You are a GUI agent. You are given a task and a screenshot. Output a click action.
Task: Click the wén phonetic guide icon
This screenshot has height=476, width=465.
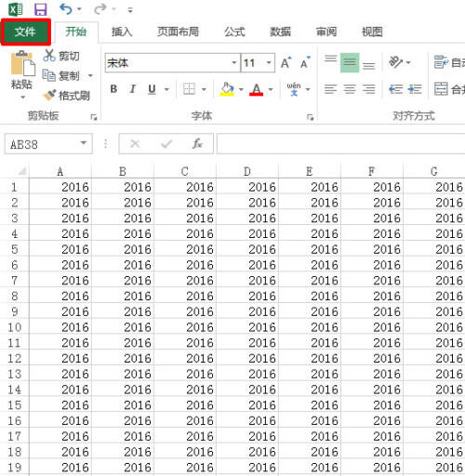click(294, 89)
